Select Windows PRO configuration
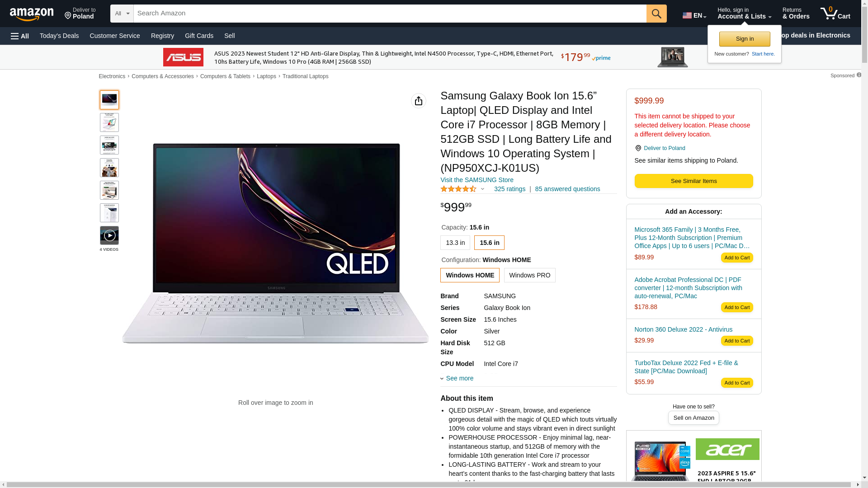The width and height of the screenshot is (868, 488). click(x=530, y=275)
